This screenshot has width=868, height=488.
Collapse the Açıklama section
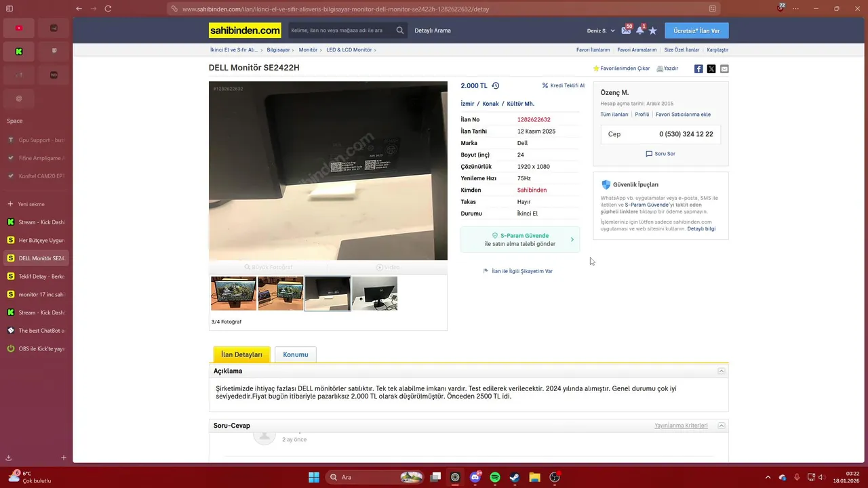coord(722,371)
